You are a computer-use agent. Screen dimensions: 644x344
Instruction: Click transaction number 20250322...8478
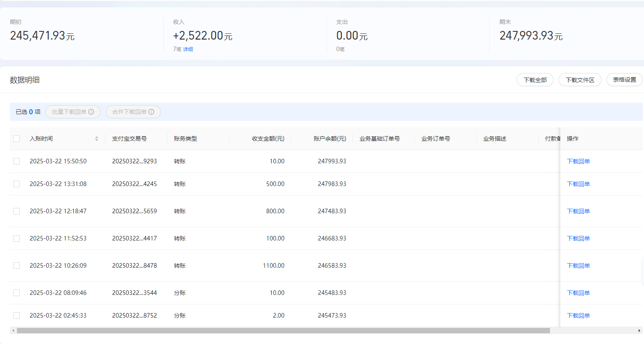134,266
